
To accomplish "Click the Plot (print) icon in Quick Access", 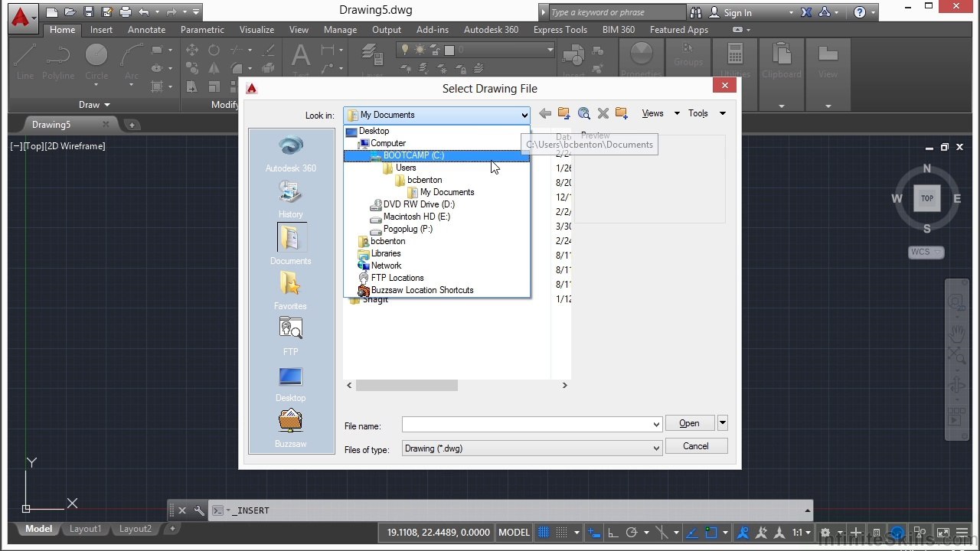I will [x=126, y=12].
